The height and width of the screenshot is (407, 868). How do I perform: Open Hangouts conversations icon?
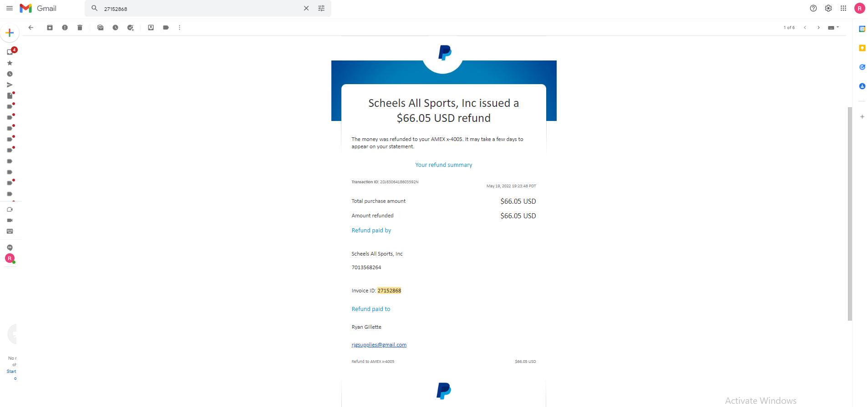click(10, 248)
